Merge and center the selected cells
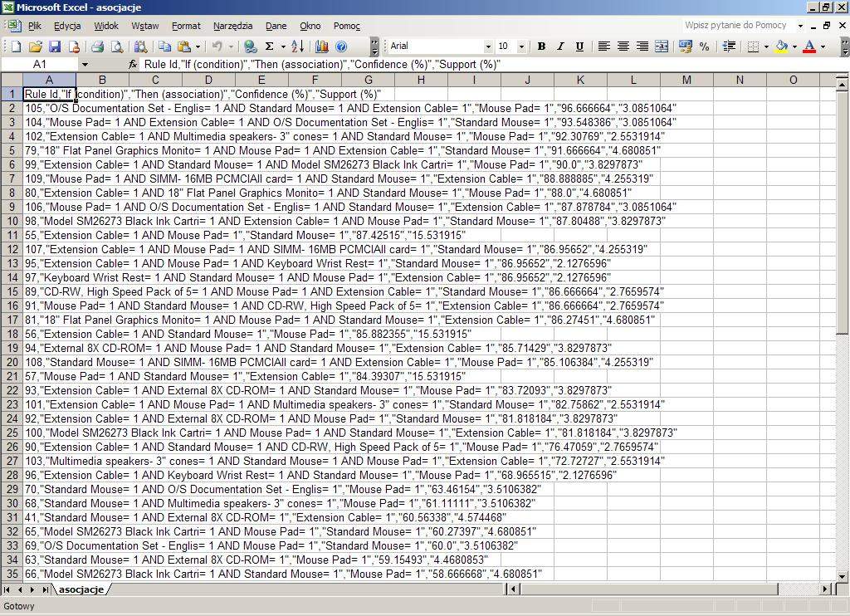Screen dimensions: 850x616 (662, 46)
